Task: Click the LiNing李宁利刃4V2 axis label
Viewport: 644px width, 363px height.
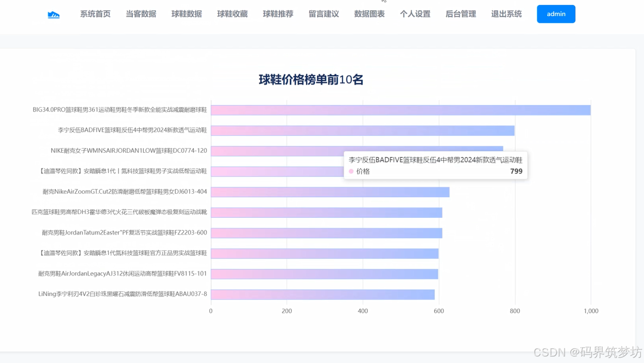Action: tap(123, 294)
